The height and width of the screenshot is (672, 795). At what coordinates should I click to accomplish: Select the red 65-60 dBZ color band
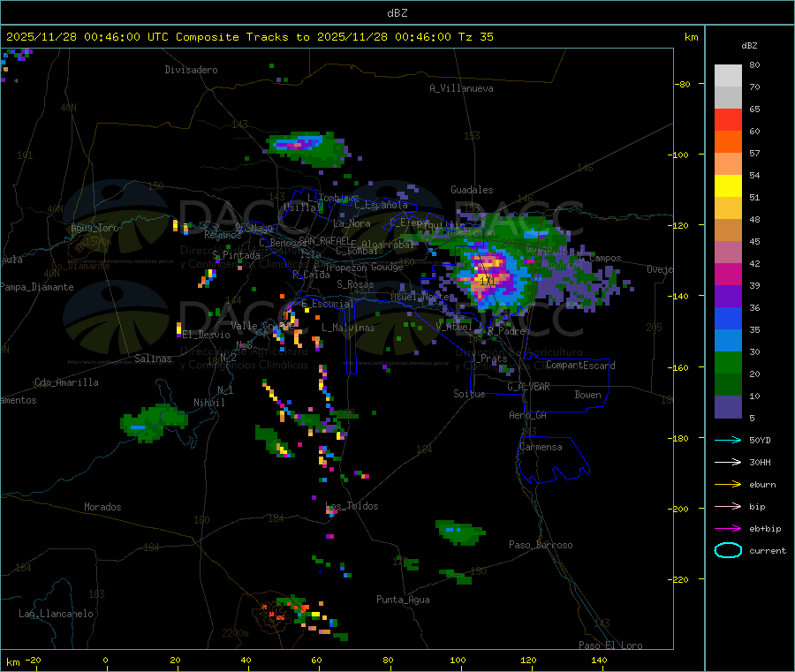coord(728,119)
